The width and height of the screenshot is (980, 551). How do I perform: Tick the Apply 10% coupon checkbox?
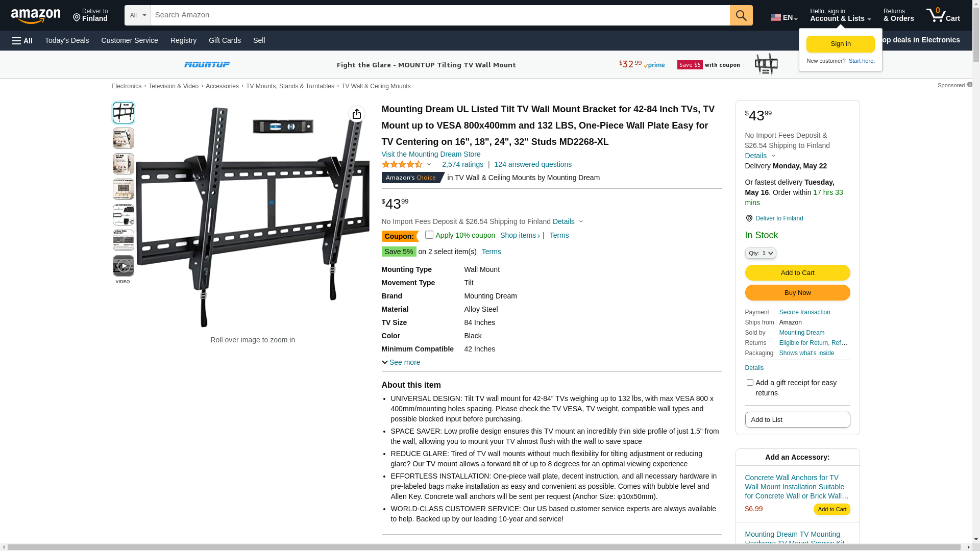click(429, 235)
